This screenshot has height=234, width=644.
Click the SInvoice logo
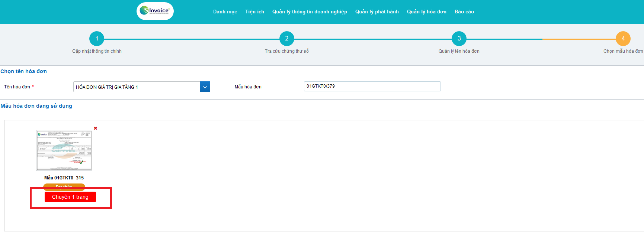(x=155, y=11)
